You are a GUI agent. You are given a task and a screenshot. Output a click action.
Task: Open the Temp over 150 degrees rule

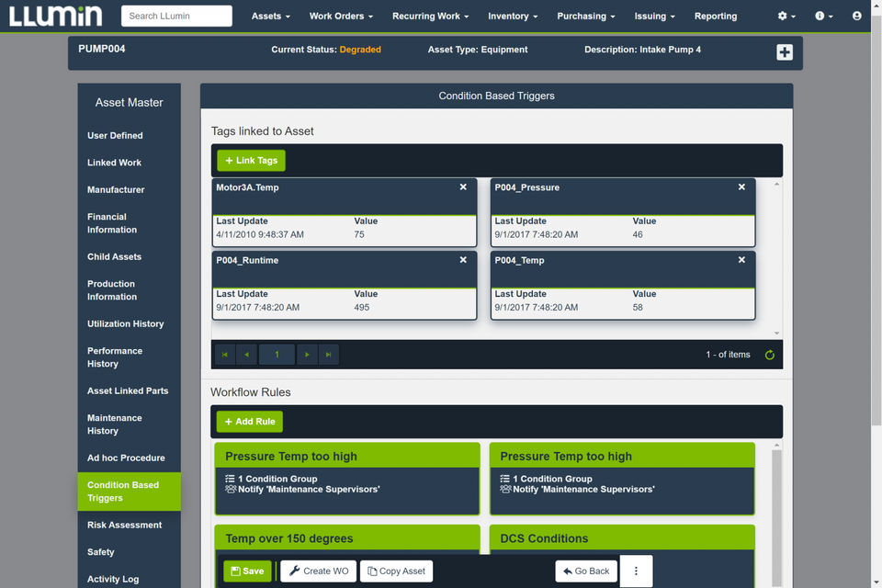347,538
